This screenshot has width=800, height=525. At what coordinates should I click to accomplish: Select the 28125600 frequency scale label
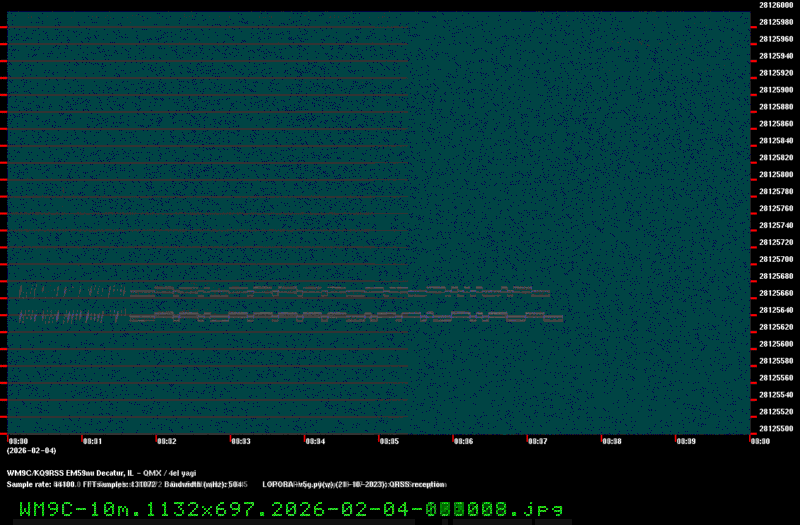776,344
